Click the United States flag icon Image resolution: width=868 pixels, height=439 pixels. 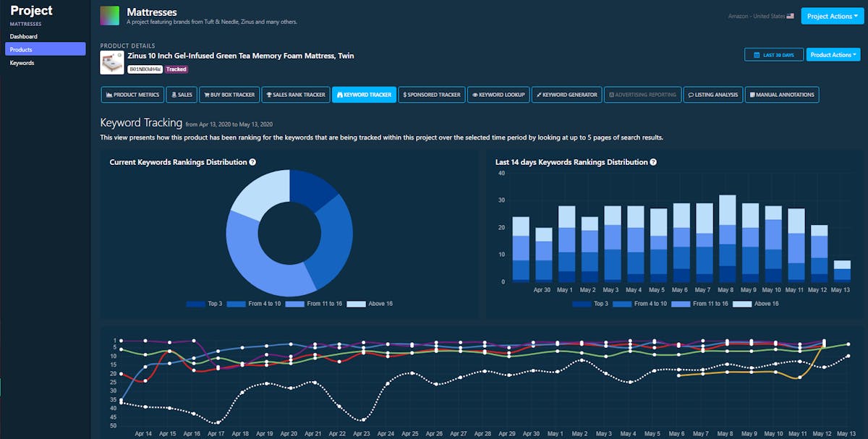791,16
